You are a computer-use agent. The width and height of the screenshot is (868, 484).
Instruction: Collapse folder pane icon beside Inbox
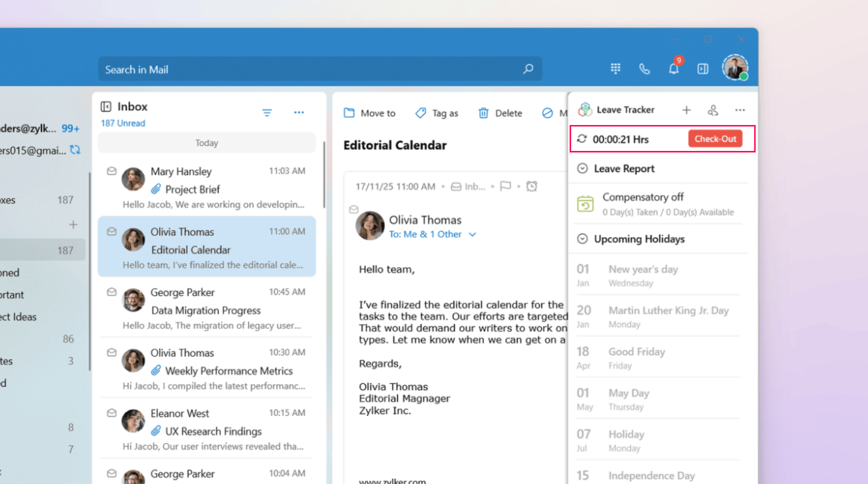[106, 107]
